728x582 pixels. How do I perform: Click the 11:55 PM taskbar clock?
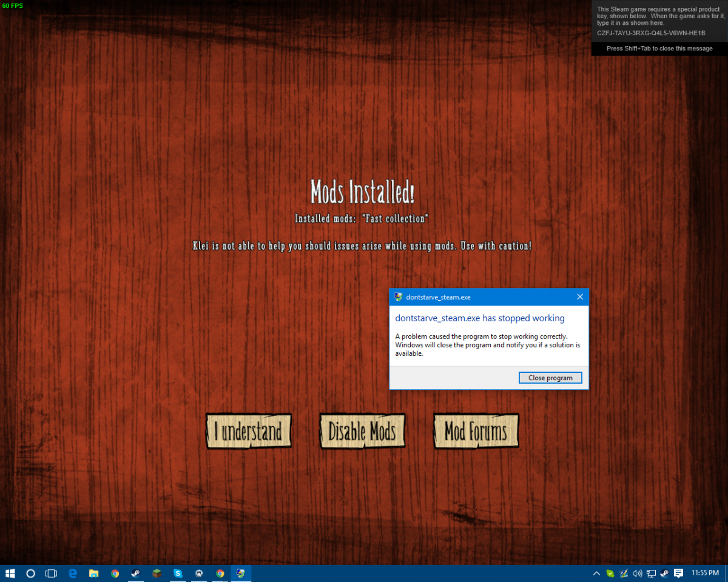pos(705,573)
